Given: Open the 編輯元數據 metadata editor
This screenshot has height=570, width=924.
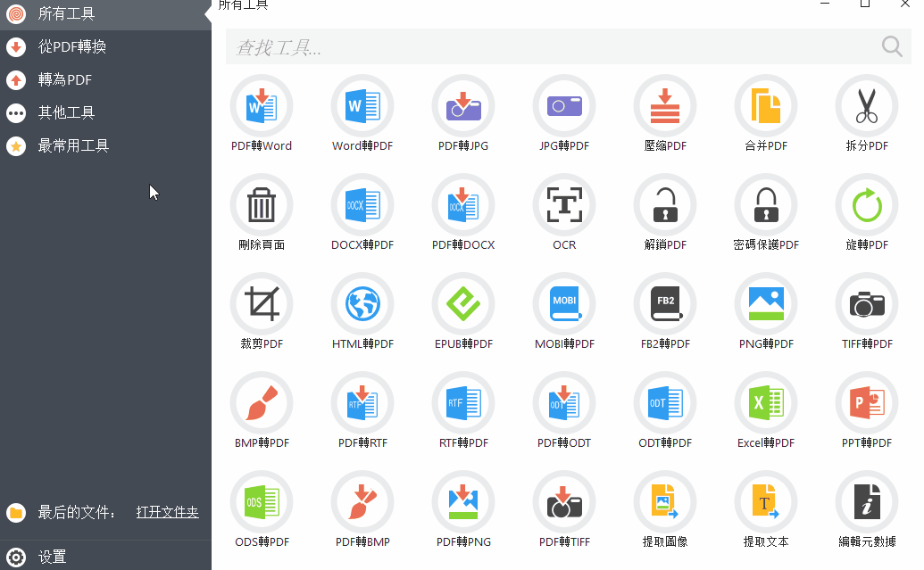Looking at the screenshot, I should [x=867, y=503].
